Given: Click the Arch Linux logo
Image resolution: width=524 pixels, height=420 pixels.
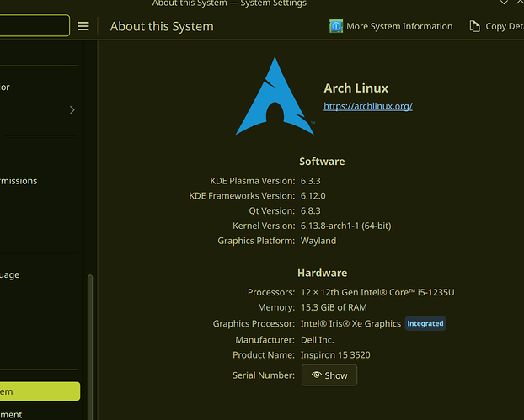Looking at the screenshot, I should 275,96.
